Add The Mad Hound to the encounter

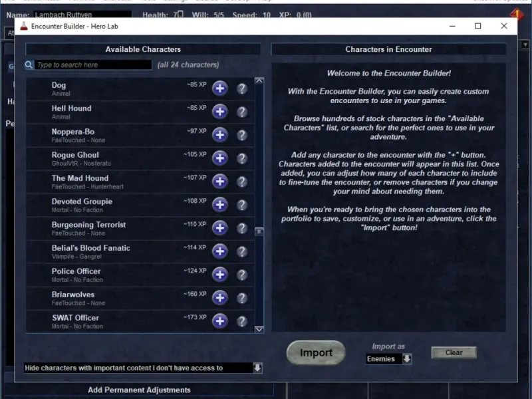pyautogui.click(x=220, y=182)
